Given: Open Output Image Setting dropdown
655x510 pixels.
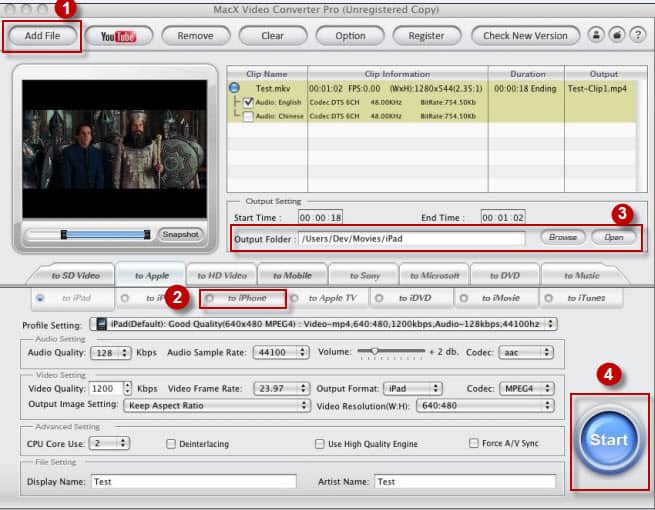Looking at the screenshot, I should (x=217, y=406).
